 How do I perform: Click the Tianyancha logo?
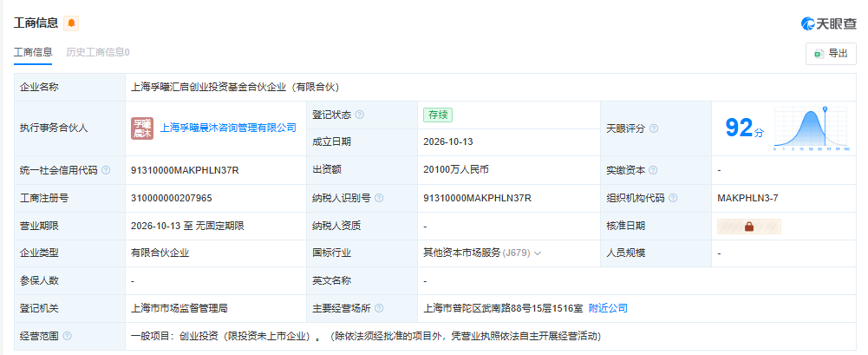point(829,23)
